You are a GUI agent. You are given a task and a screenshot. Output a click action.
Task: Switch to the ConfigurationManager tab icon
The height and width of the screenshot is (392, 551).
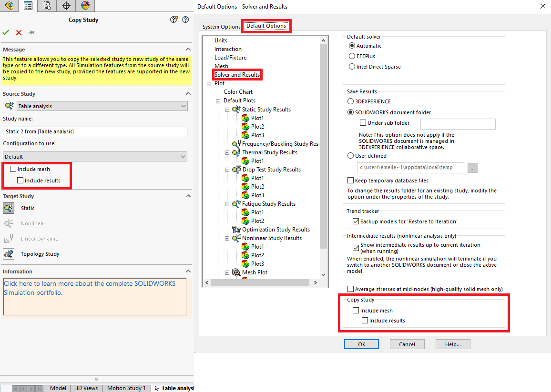point(47,6)
